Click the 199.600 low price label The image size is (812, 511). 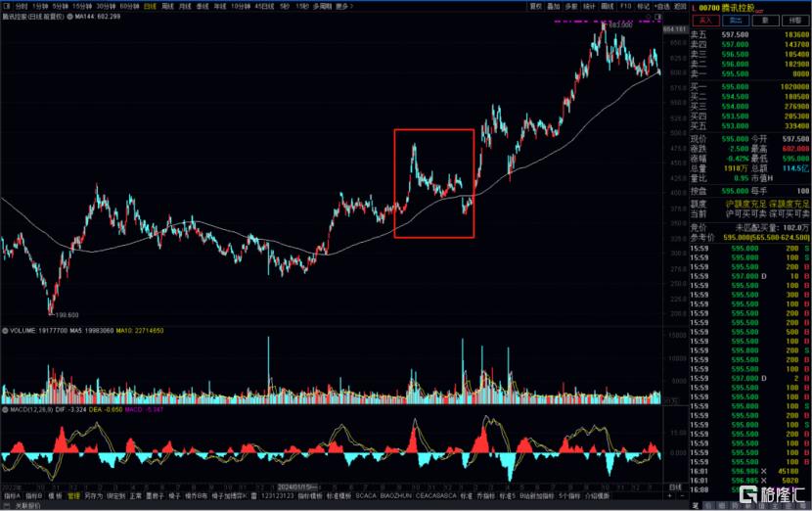point(67,315)
